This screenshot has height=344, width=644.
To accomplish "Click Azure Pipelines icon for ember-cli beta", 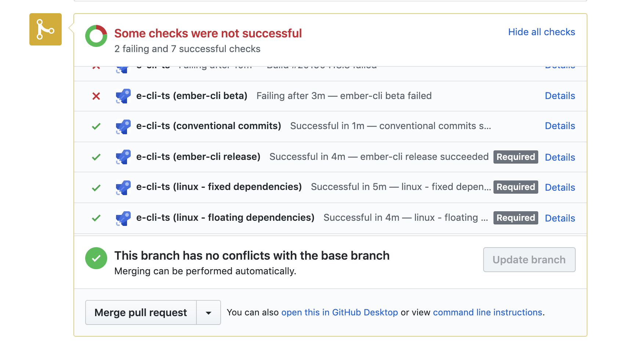I will pos(123,96).
